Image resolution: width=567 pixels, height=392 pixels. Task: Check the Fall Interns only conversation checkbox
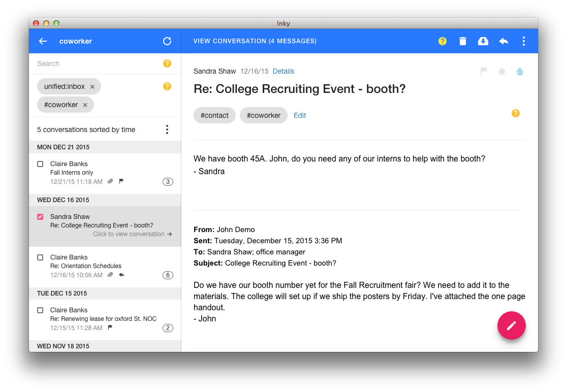coord(40,164)
